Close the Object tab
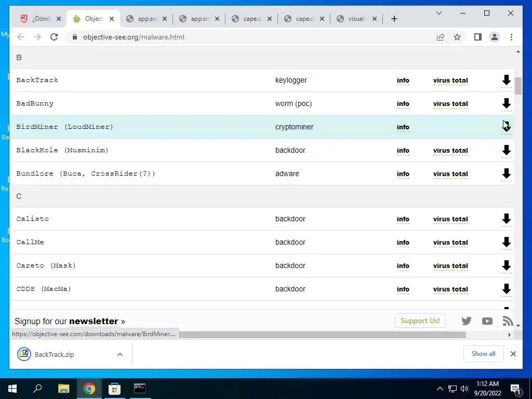Viewport: 532px width, 399px height. (112, 19)
